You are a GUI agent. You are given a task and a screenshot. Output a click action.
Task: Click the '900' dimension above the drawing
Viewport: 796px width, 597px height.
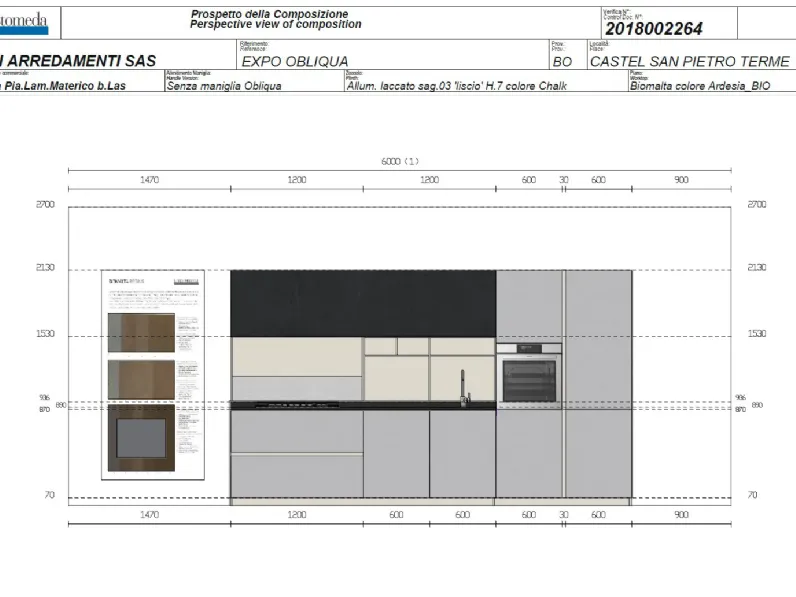click(x=681, y=180)
